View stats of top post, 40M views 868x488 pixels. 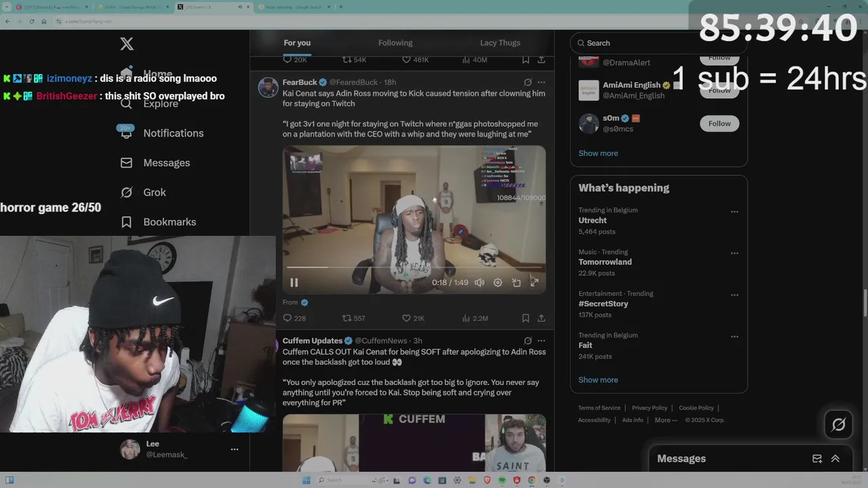(x=475, y=60)
